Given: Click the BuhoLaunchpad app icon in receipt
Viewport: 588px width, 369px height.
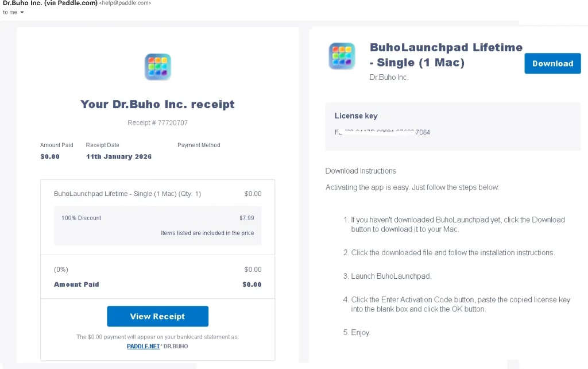Looking at the screenshot, I should tap(157, 67).
